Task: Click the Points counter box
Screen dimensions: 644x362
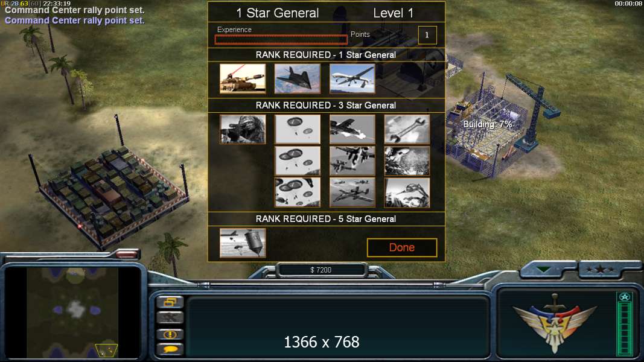Action: [x=427, y=35]
